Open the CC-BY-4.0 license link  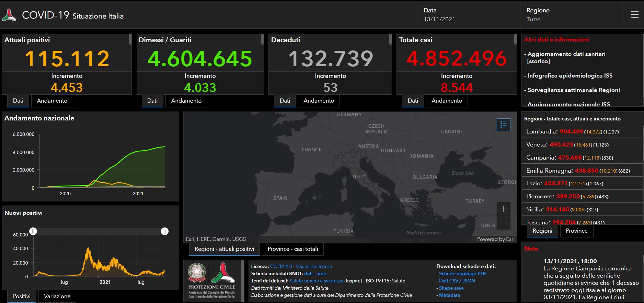pos(281,266)
